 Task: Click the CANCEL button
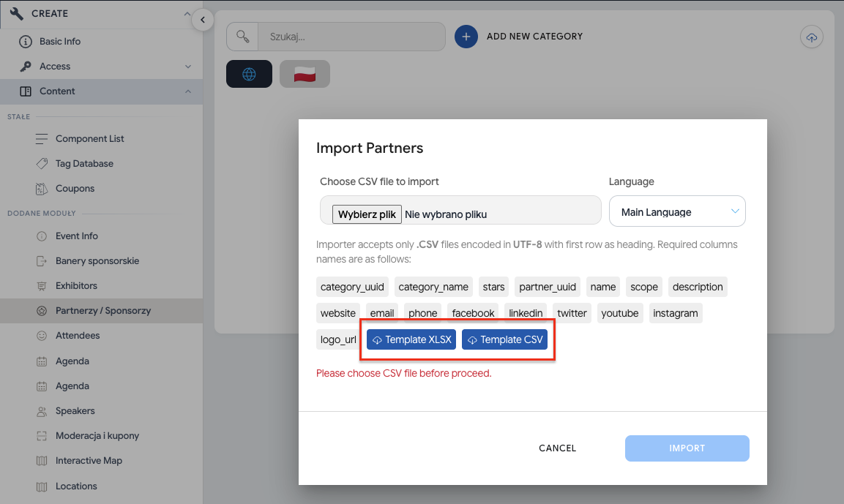point(558,448)
